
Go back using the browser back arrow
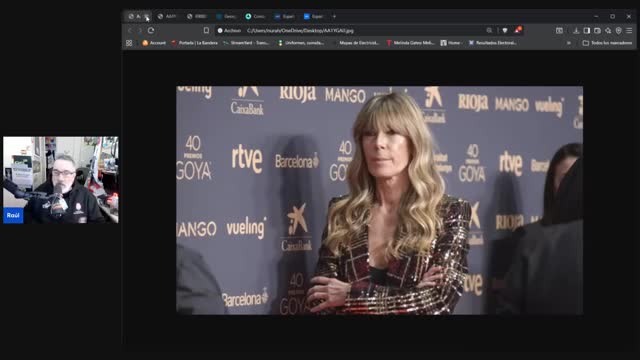click(x=130, y=30)
